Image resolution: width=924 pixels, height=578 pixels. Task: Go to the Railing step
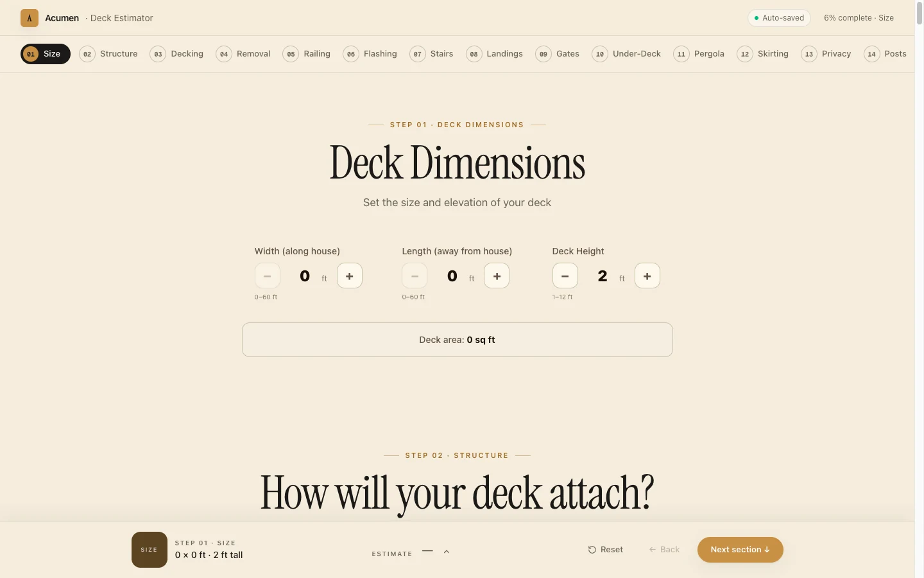coord(307,54)
